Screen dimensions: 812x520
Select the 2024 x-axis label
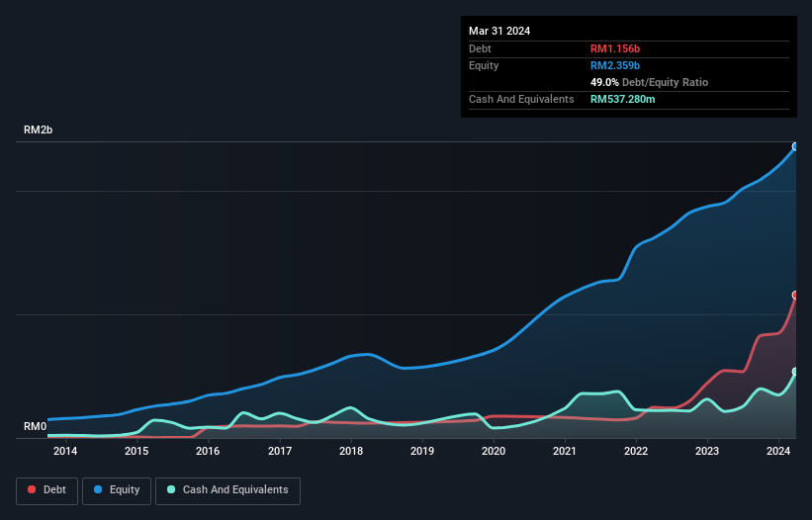778,452
